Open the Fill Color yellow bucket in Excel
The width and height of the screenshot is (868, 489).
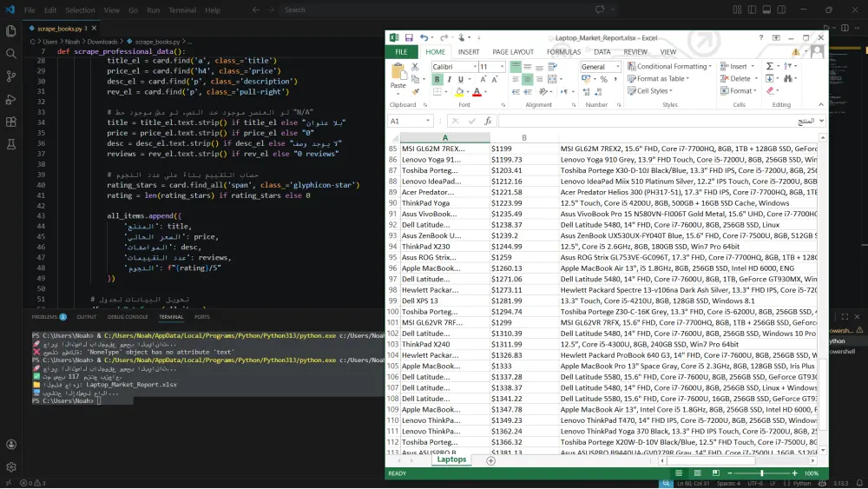459,92
